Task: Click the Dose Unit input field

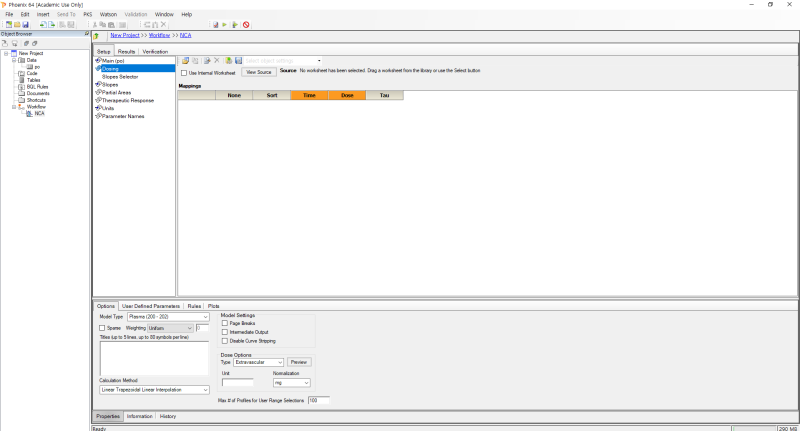Action: 238,383
